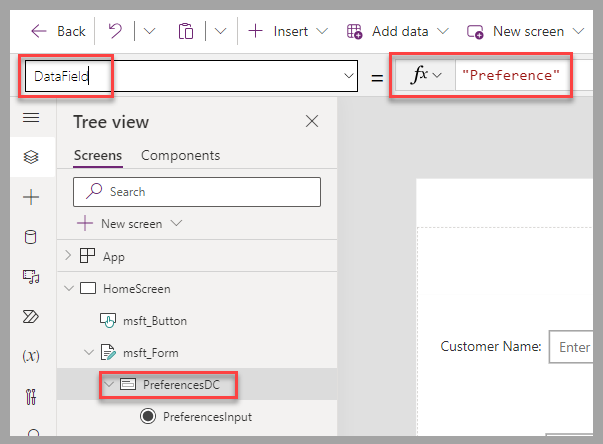
Task: Click the Back arrow icon
Action: click(x=38, y=31)
